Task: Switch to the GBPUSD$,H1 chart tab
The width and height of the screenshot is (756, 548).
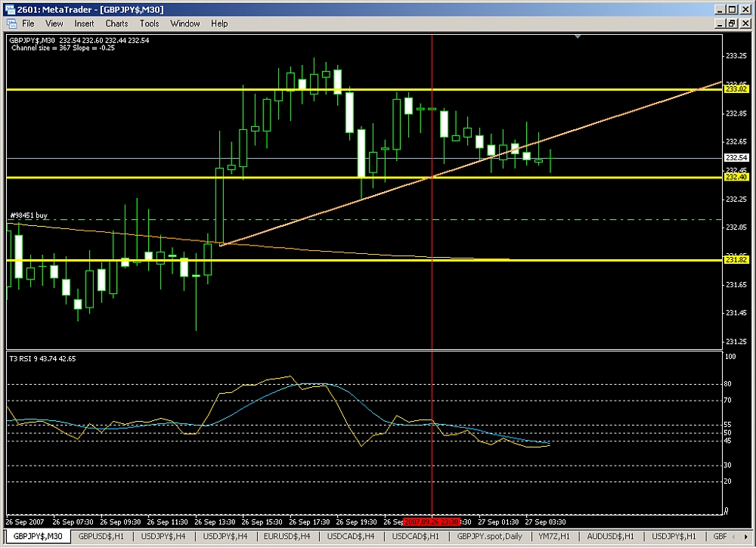Action: [102, 536]
